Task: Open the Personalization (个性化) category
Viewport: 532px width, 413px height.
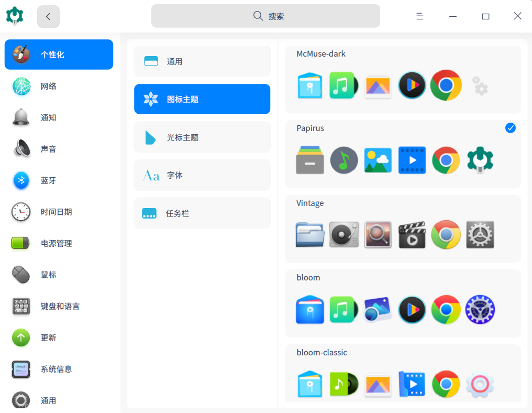Action: (x=59, y=55)
